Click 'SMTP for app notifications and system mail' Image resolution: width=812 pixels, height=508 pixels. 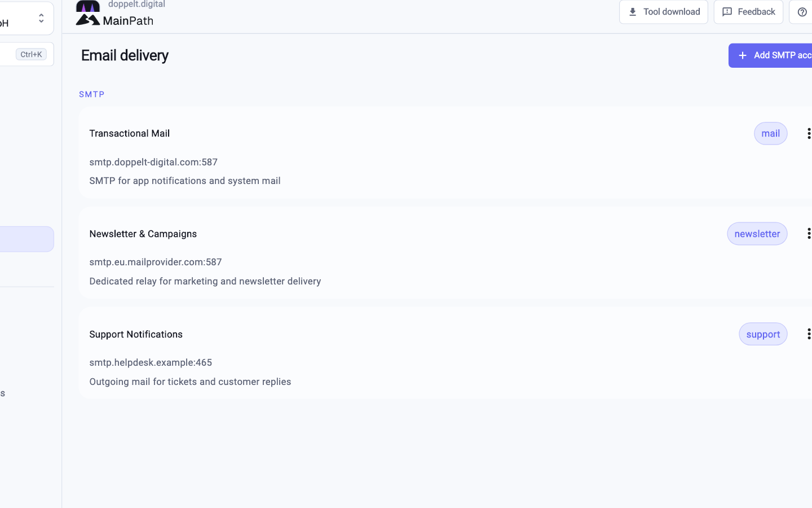pos(185,181)
